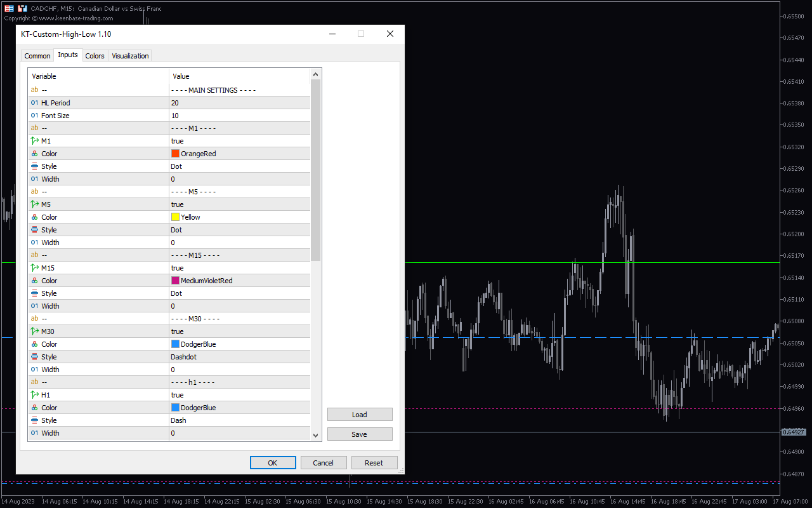Click the M5 boolean arrow icon
This screenshot has width=812, height=508.
tap(35, 204)
